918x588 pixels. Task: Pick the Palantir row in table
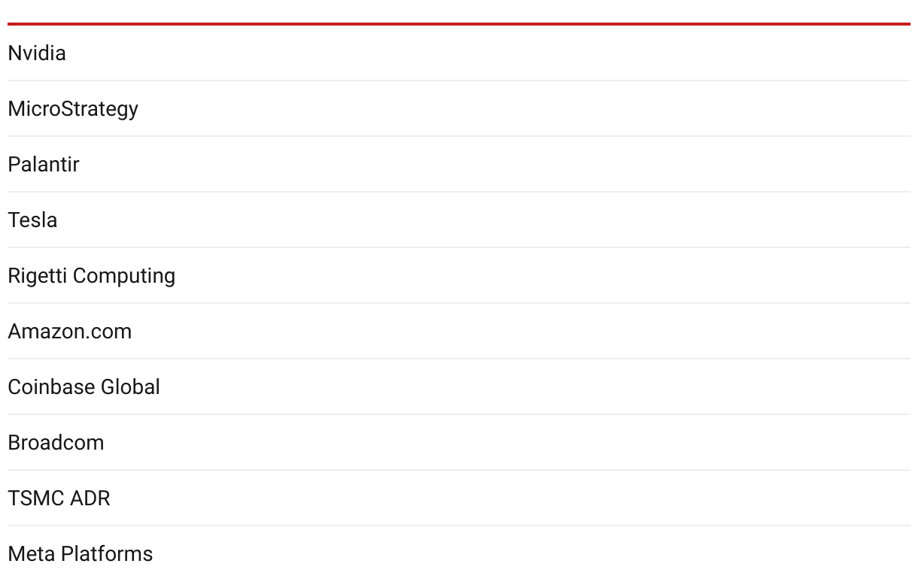tap(459, 164)
